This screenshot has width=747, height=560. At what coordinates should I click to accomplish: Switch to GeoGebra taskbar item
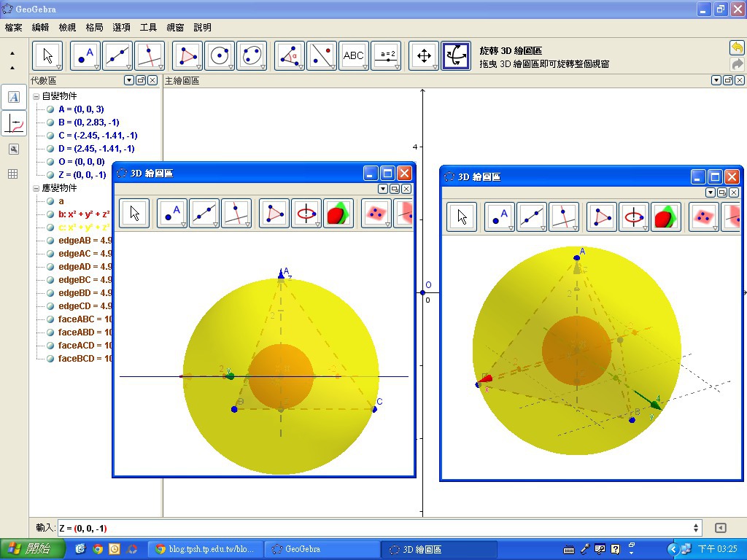(322, 549)
